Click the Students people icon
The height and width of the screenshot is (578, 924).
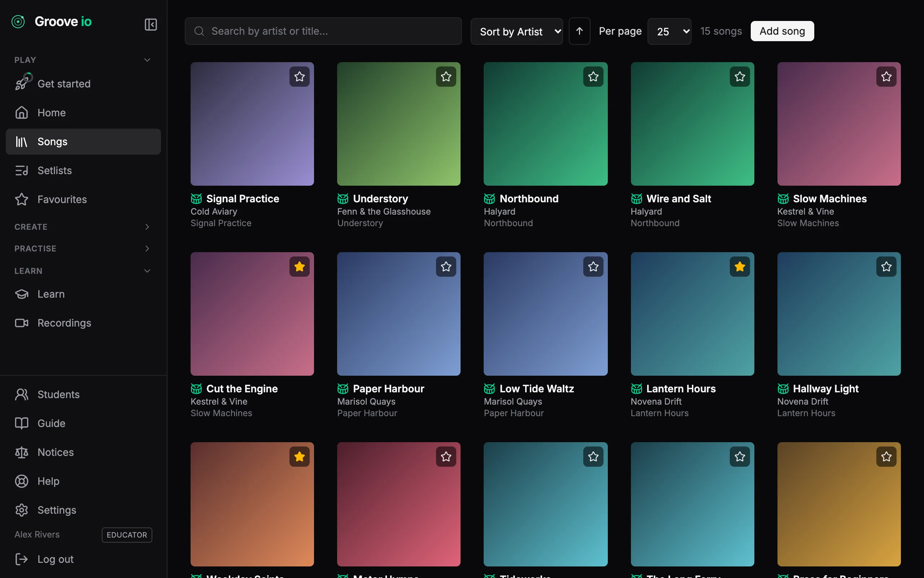[22, 394]
